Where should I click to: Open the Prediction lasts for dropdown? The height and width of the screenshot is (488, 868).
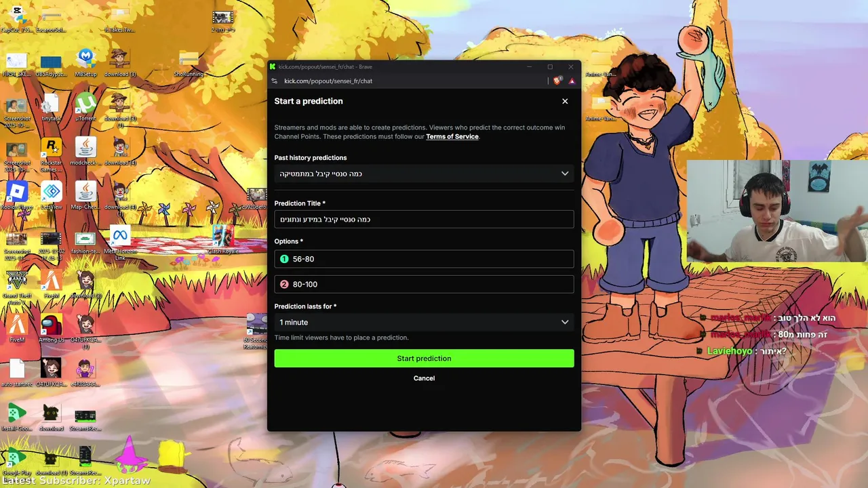point(424,322)
